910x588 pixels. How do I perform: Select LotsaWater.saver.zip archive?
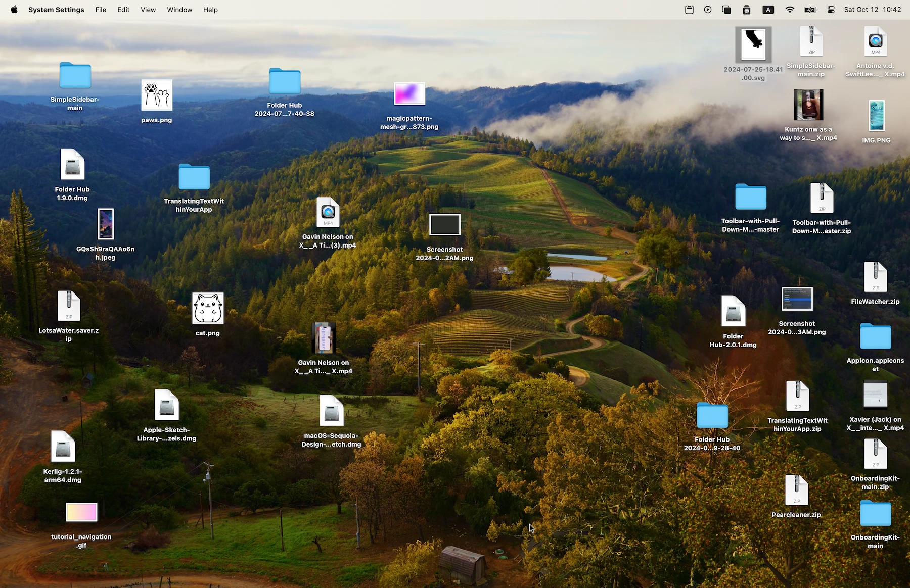coord(69,306)
